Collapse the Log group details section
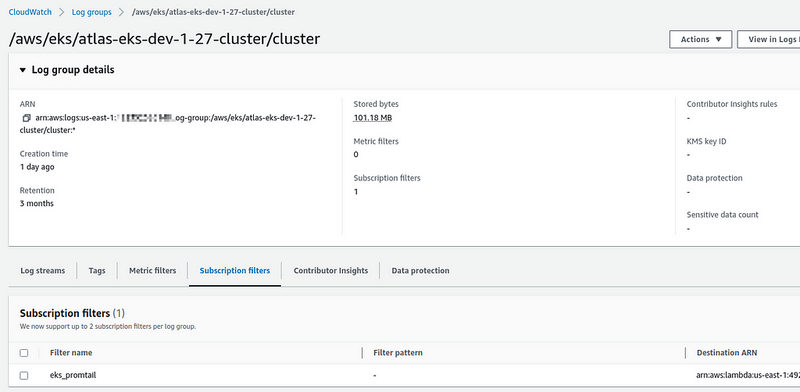The width and height of the screenshot is (800, 392). click(22, 70)
